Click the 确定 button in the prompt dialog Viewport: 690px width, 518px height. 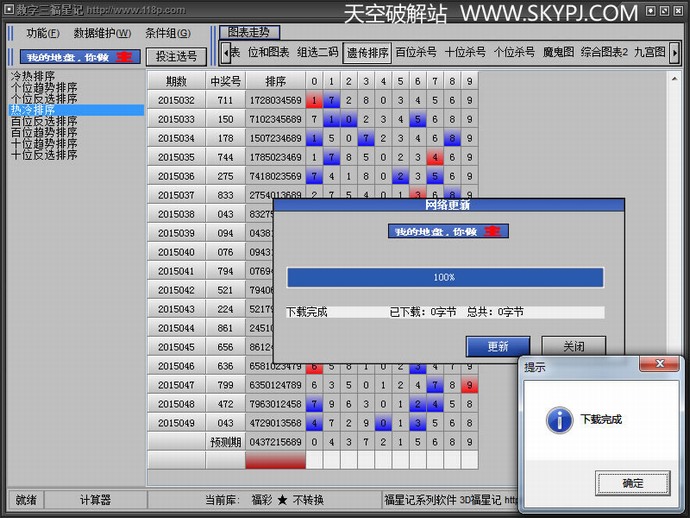coord(633,482)
